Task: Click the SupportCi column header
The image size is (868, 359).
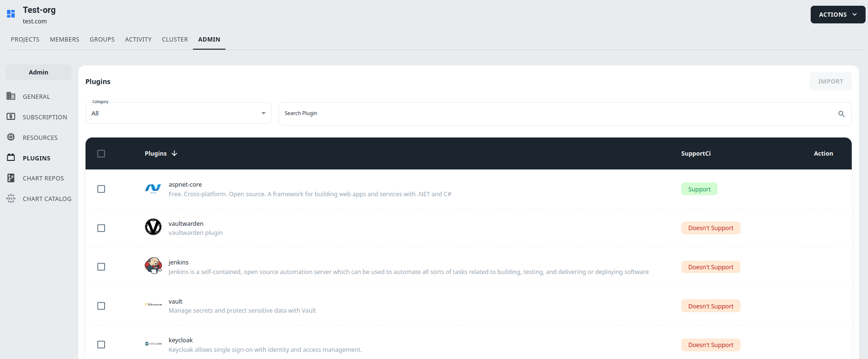Action: click(696, 153)
